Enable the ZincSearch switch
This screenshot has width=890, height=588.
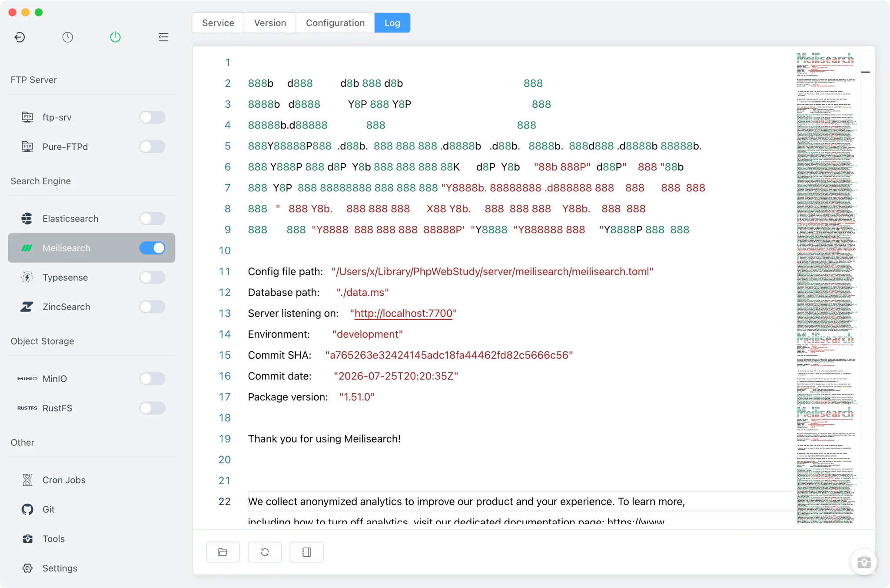click(152, 307)
